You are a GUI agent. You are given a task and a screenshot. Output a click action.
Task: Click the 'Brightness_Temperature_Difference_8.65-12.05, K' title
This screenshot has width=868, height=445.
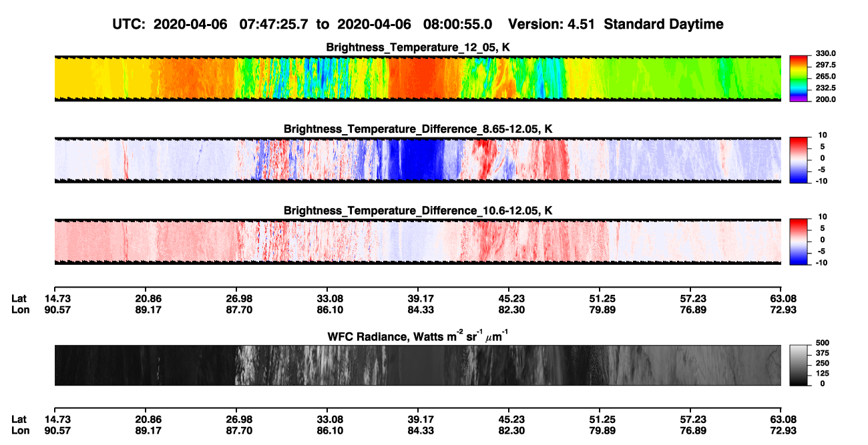pos(419,129)
